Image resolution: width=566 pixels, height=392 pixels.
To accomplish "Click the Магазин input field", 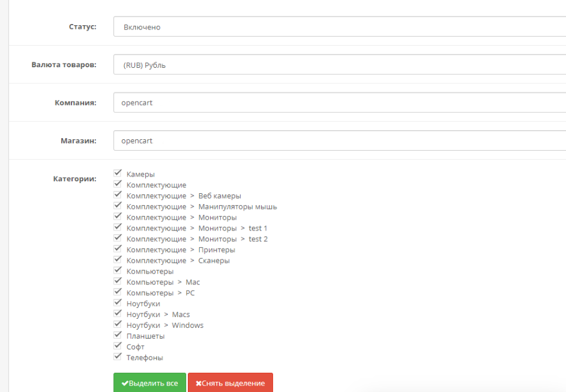I will 339,140.
